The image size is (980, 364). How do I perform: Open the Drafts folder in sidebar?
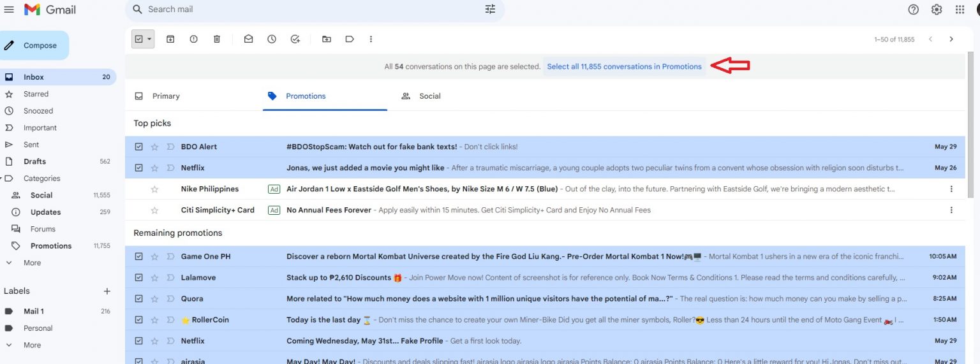(34, 161)
